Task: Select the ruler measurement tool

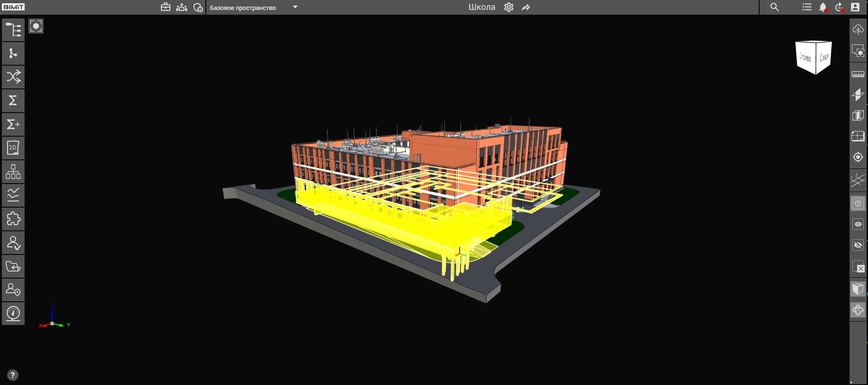Action: (x=858, y=74)
